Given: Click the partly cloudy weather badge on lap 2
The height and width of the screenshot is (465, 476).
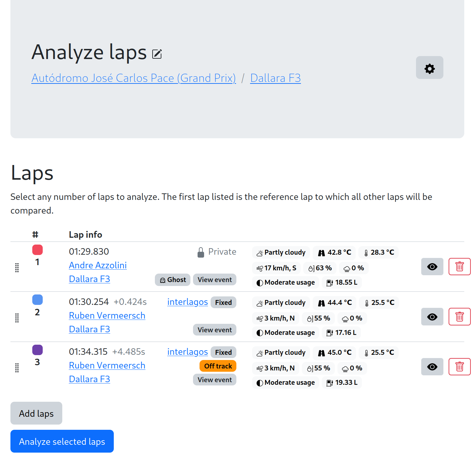Looking at the screenshot, I should pyautogui.click(x=281, y=302).
